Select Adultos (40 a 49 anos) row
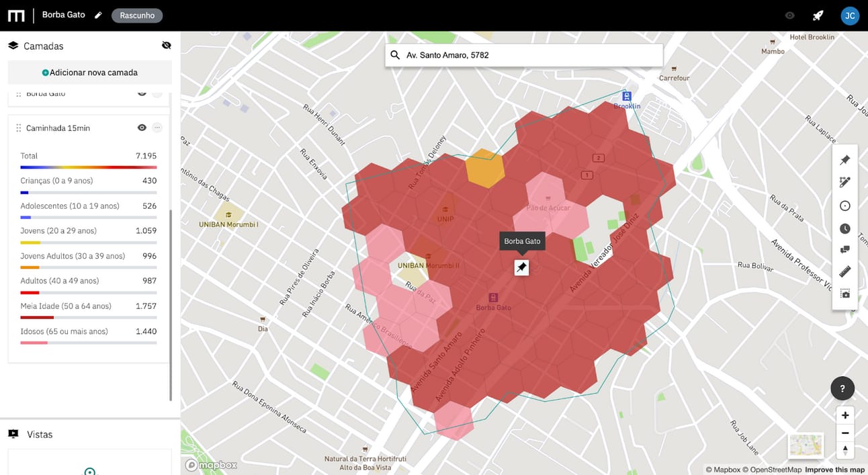Viewport: 868px width, 475px height. click(x=89, y=285)
